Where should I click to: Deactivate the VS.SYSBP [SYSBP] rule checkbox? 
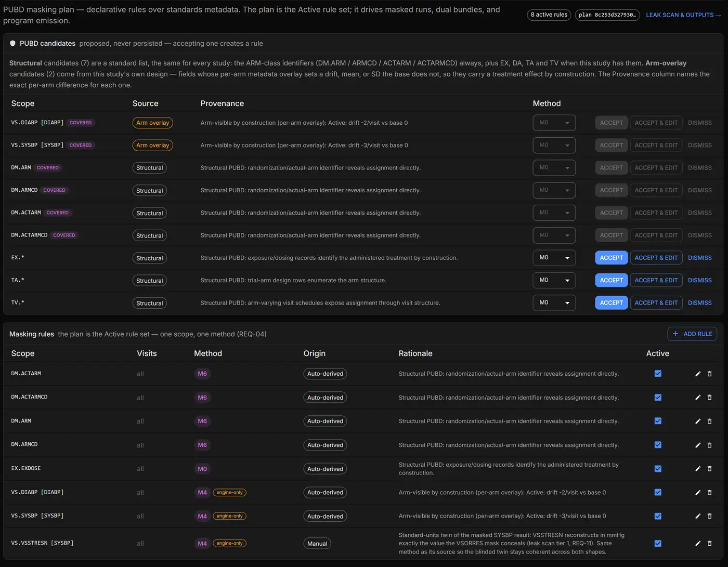pos(658,516)
